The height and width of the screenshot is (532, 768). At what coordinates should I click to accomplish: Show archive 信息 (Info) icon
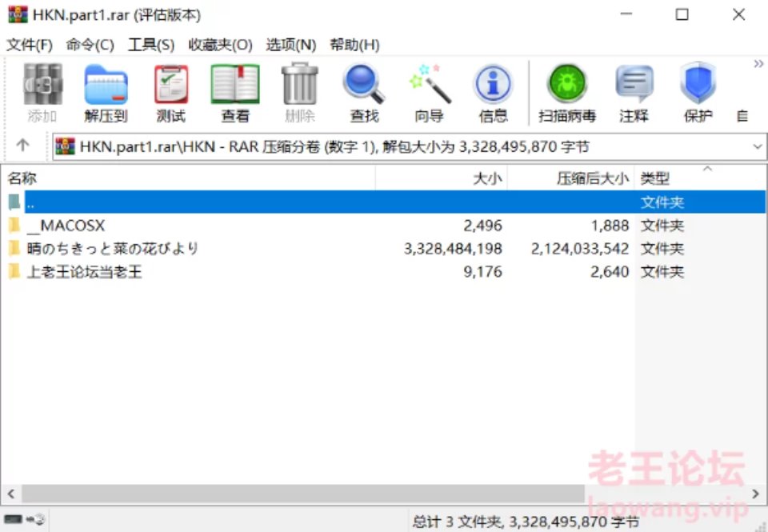coord(494,93)
